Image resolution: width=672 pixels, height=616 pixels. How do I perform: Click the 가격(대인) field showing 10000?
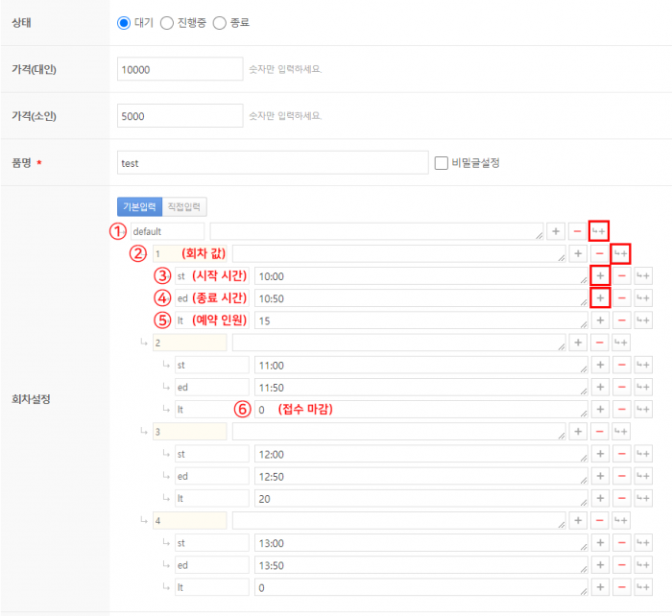tap(180, 69)
